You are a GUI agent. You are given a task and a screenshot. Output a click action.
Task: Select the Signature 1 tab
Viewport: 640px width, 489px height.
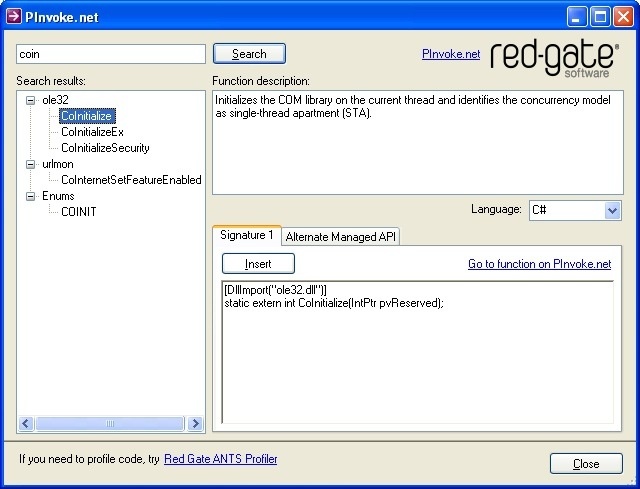[x=246, y=236]
